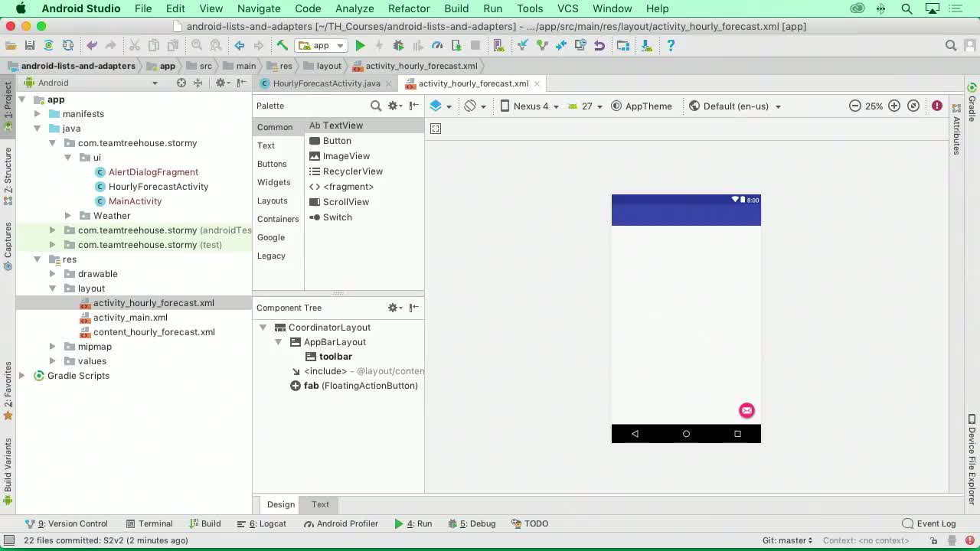Switch to Design editor mode tab
Image resolution: width=980 pixels, height=551 pixels.
[x=280, y=504]
